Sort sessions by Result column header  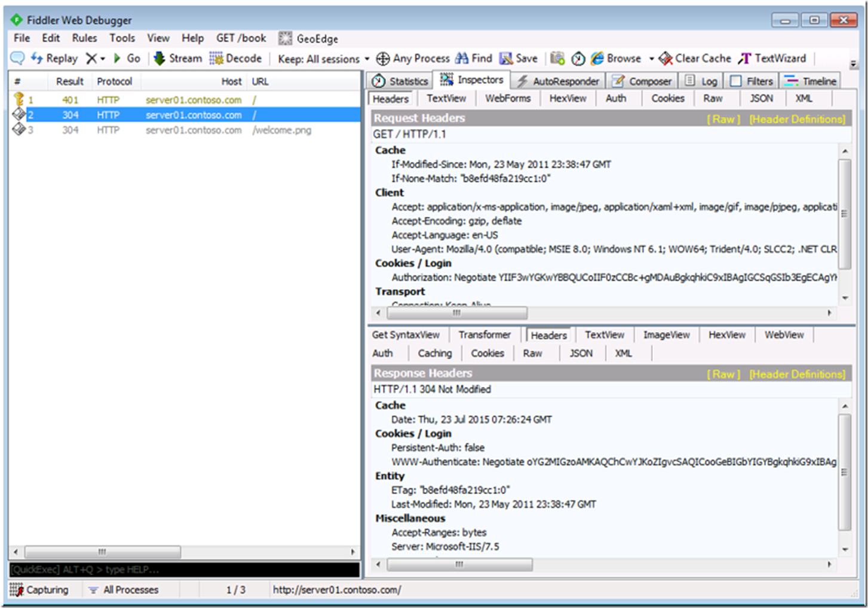70,81
